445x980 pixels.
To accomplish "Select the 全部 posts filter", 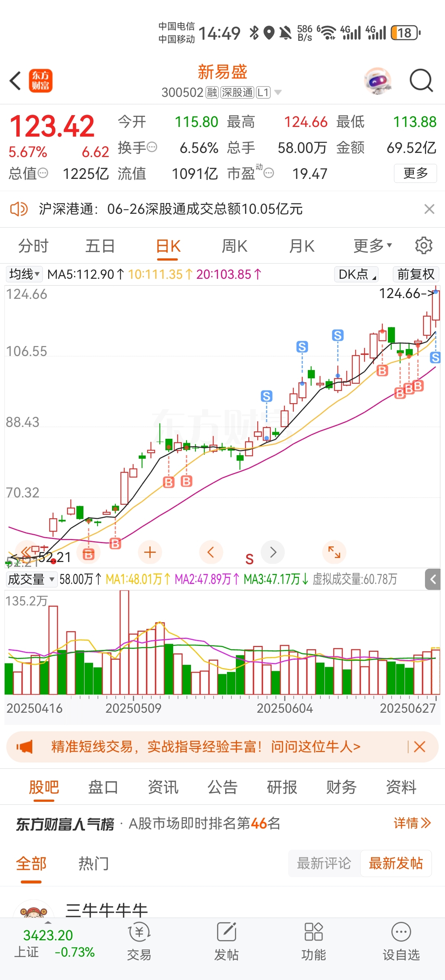I will [31, 863].
